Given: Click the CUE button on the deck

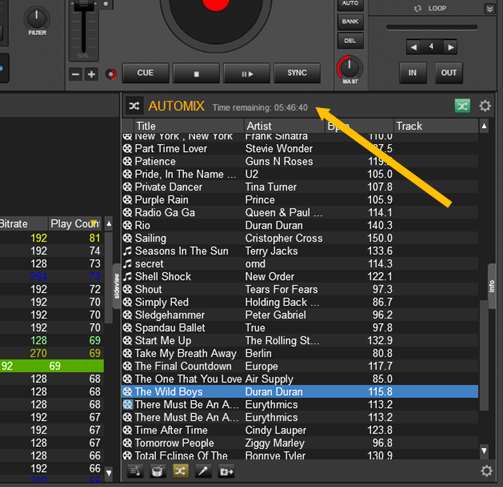Looking at the screenshot, I should (x=145, y=73).
